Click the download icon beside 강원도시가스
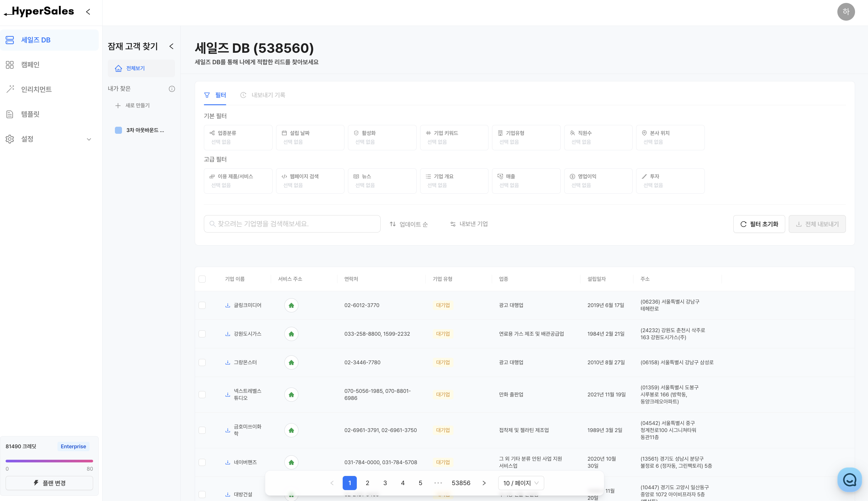This screenshot has height=501, width=868. [x=227, y=334]
